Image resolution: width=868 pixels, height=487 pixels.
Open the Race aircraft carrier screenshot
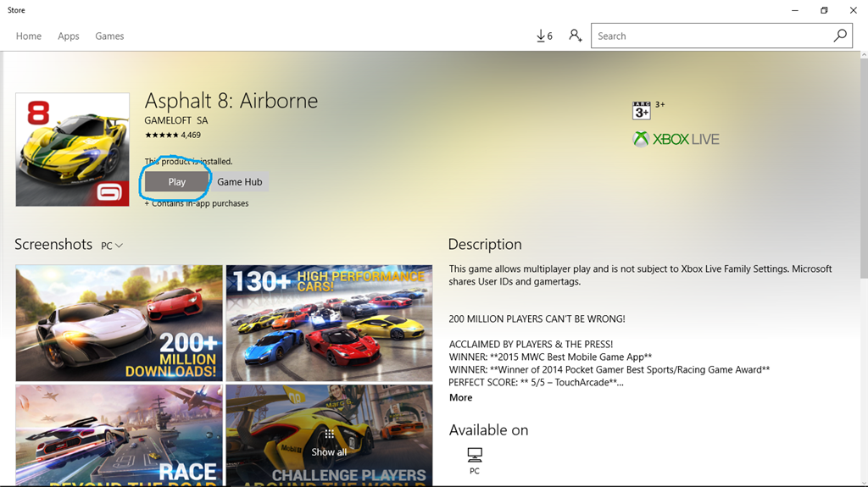tap(119, 435)
